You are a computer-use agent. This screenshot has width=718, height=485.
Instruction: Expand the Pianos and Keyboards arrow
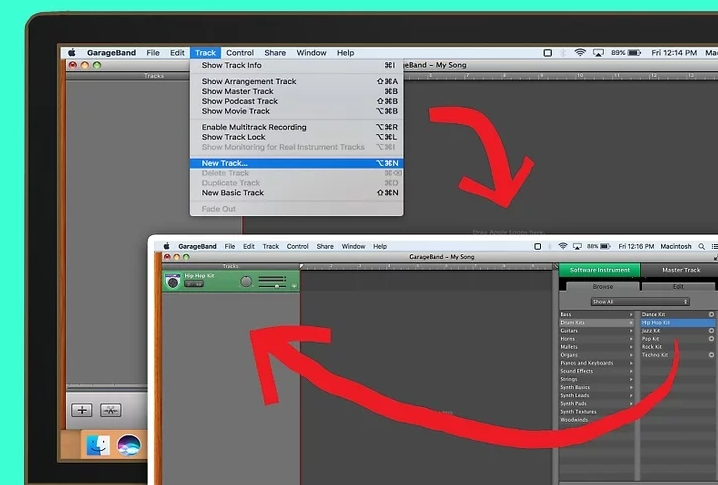631,363
